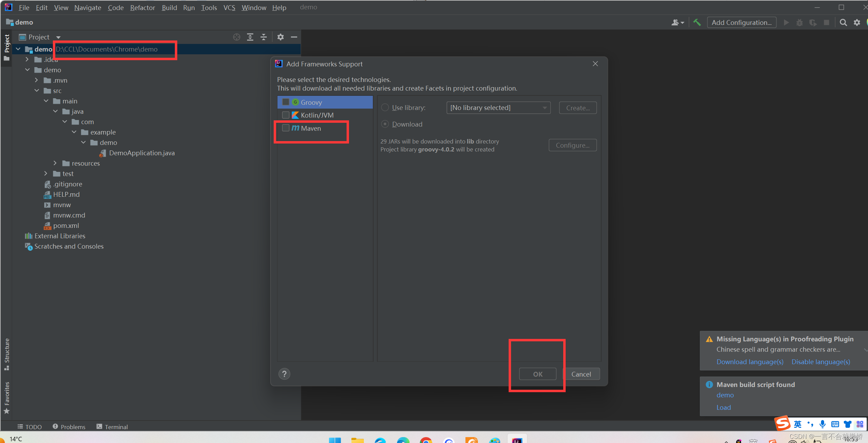868x443 pixels.
Task: Check the Kotlin/JVM checkbox
Action: 286,115
